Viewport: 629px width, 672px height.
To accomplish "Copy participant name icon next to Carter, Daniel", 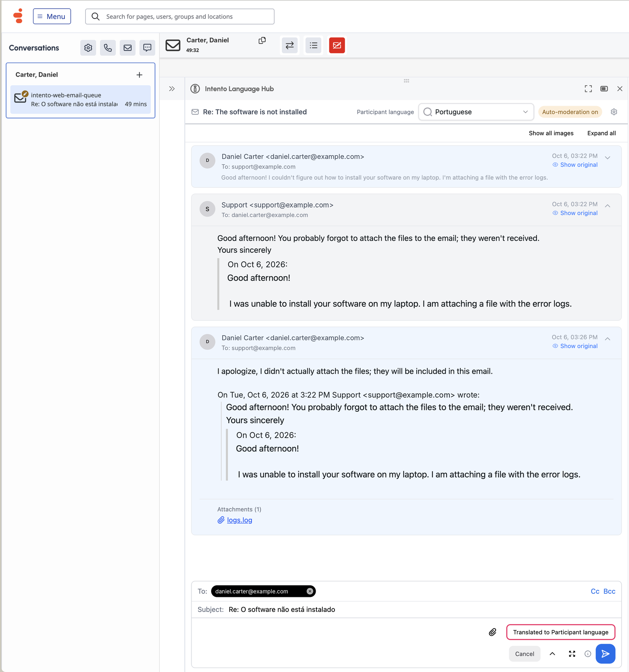I will (x=262, y=40).
